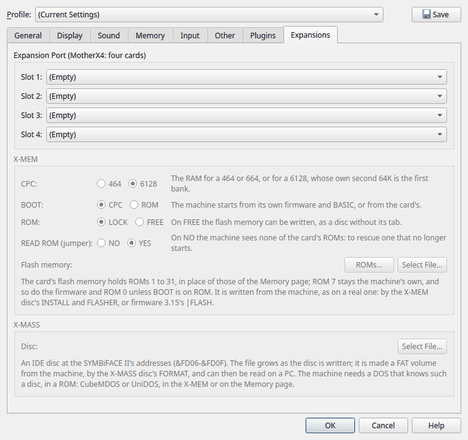Open the Profile dropdown

209,15
